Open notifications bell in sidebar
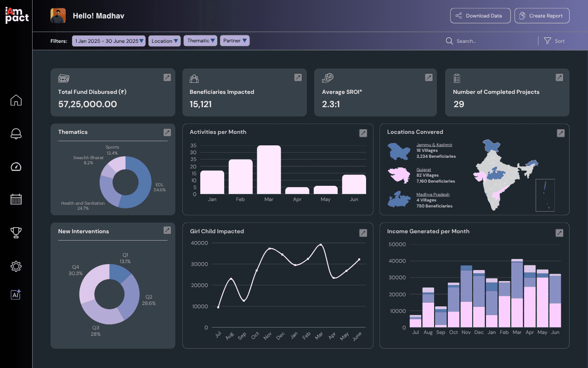This screenshot has height=368, width=588. tap(16, 134)
